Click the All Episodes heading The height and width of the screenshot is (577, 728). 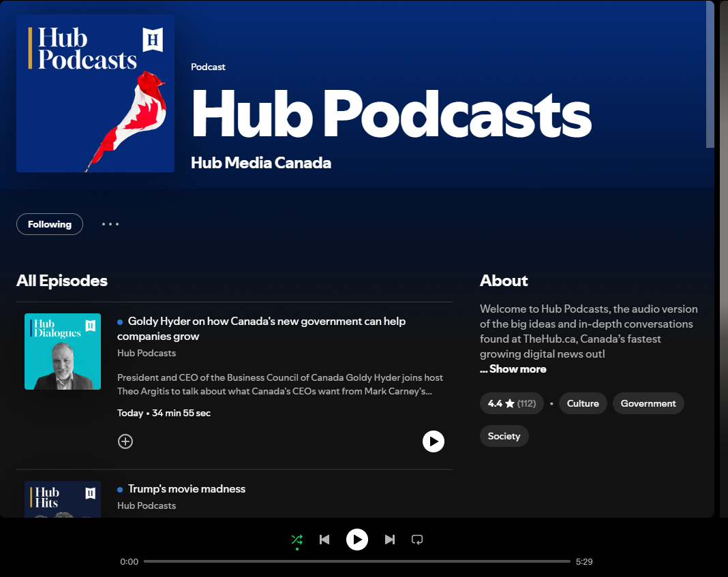(x=62, y=281)
